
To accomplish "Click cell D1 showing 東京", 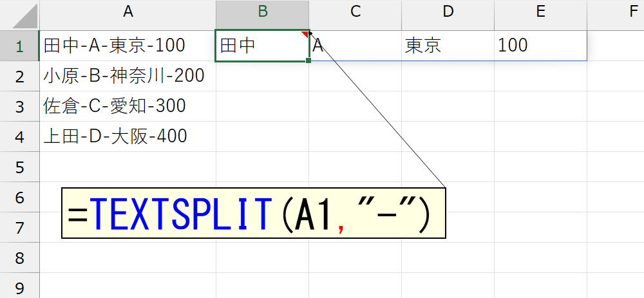I will (x=448, y=46).
